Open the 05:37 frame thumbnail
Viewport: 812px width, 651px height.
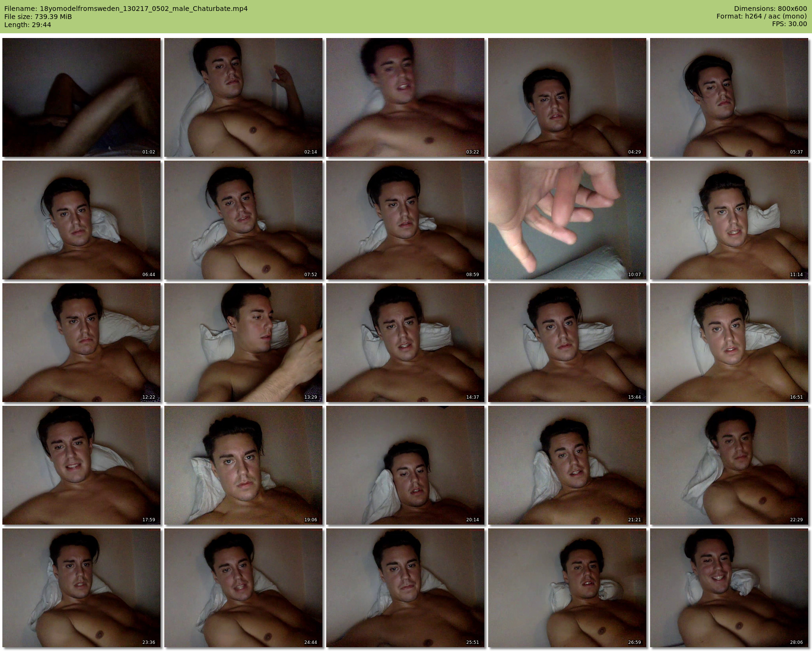tap(729, 97)
